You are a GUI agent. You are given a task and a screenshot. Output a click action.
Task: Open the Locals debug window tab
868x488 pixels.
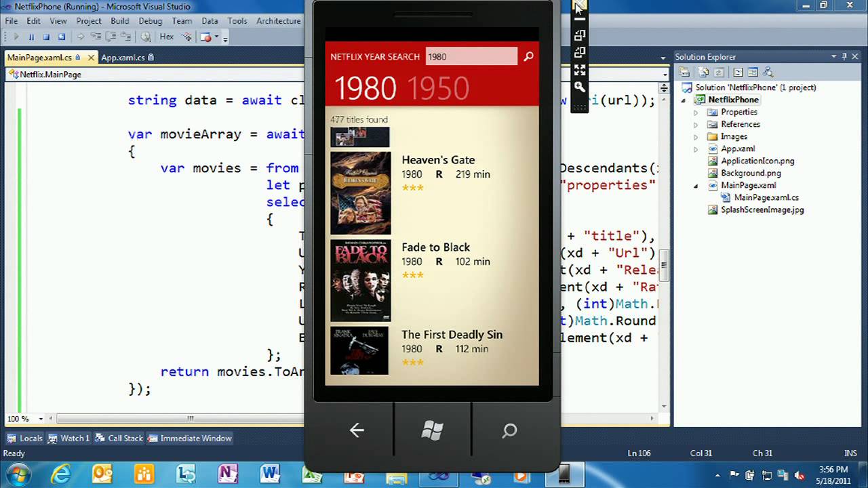(x=25, y=439)
